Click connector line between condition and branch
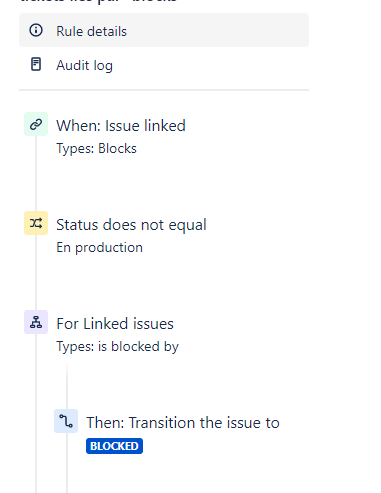Screen dimensions: 381x493 pyautogui.click(x=36, y=272)
